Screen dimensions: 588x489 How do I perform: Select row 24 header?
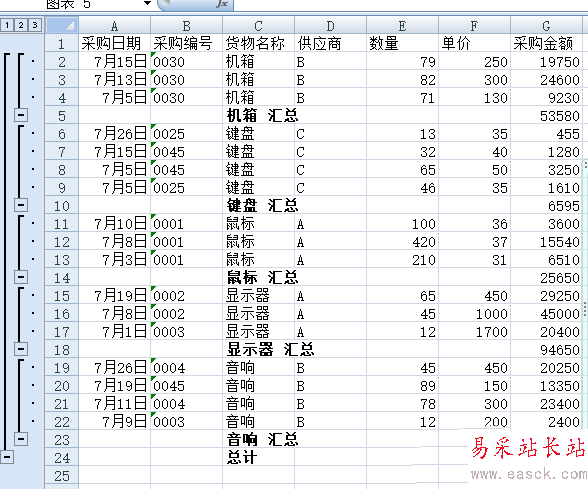tap(62, 458)
